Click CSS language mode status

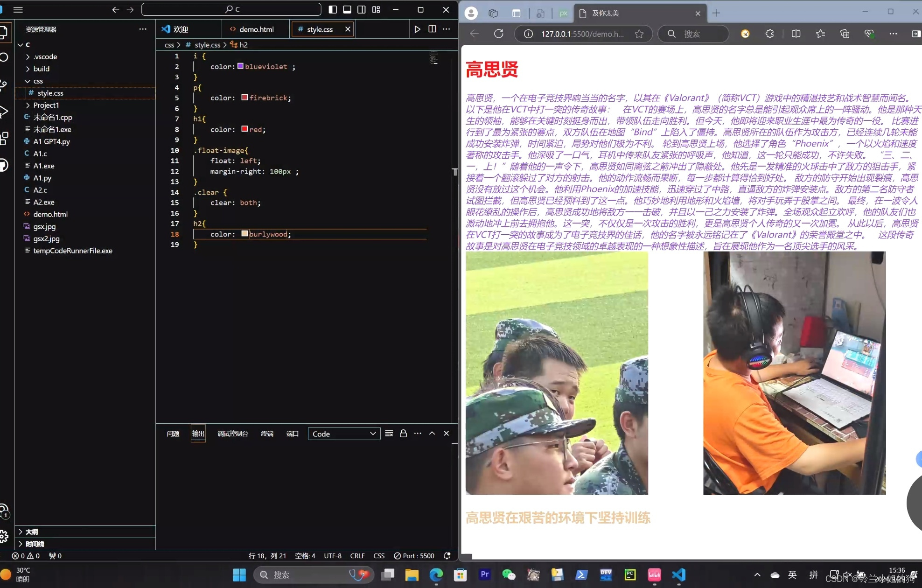click(379, 556)
